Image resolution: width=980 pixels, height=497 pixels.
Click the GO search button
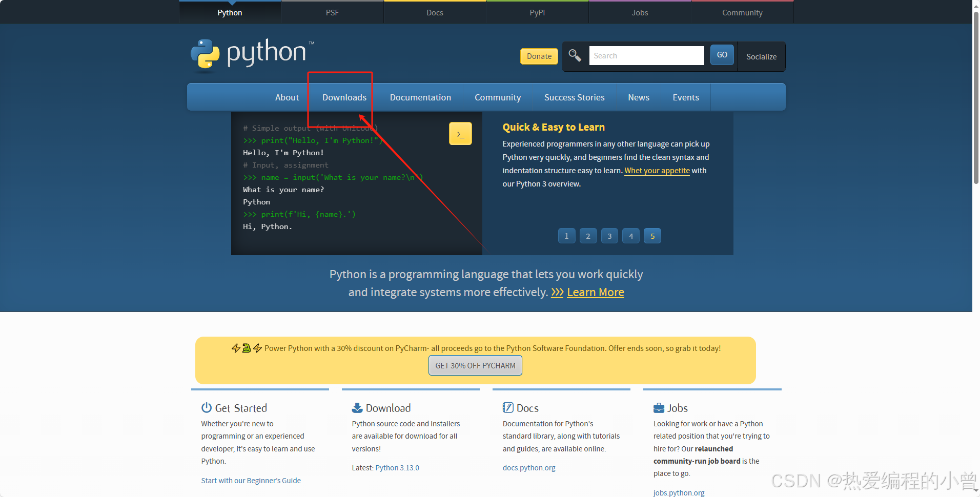[x=722, y=55]
